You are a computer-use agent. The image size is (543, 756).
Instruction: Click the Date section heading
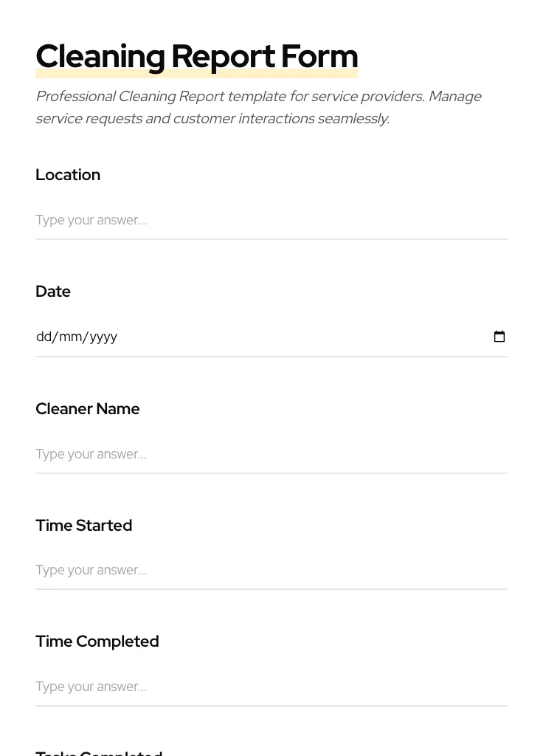tap(53, 292)
